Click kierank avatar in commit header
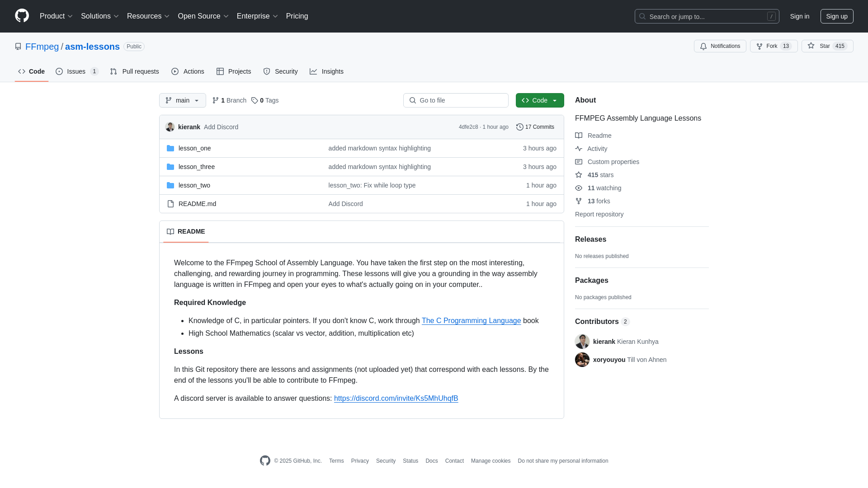 tap(170, 127)
